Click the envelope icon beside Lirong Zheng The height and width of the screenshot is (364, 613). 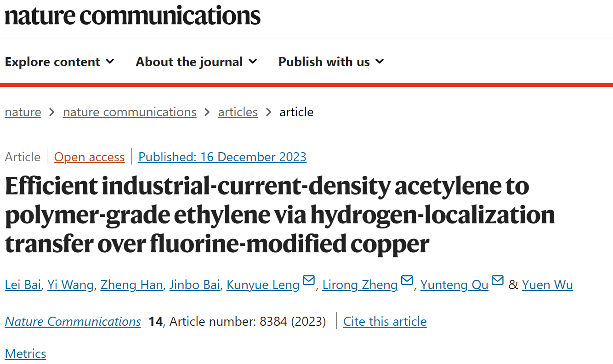pos(407,280)
